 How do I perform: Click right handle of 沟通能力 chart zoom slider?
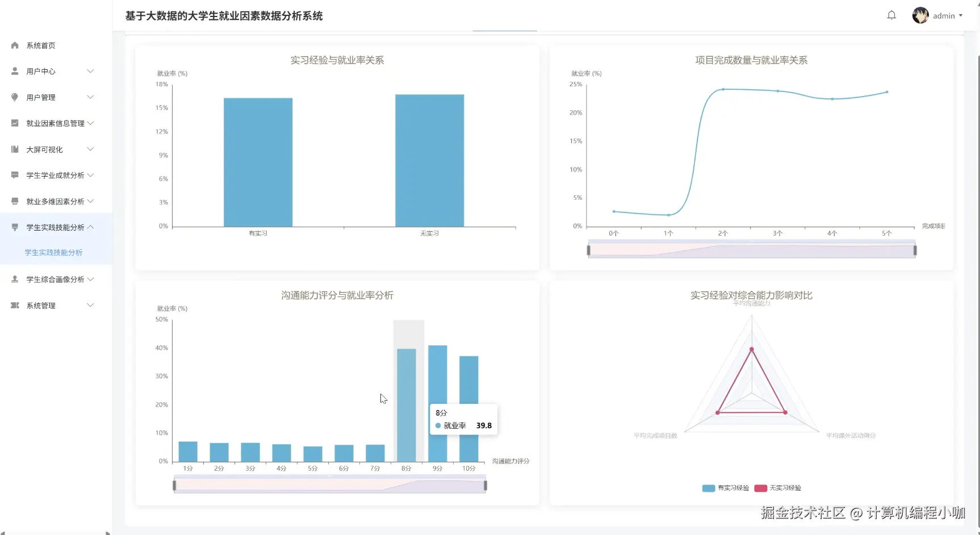click(x=485, y=485)
